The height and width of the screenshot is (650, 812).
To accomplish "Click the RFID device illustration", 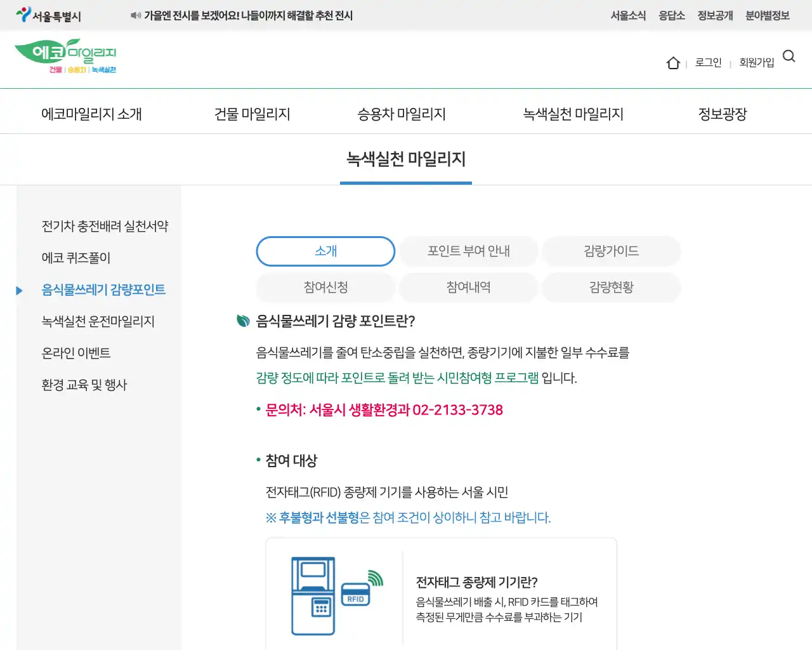I will [337, 595].
